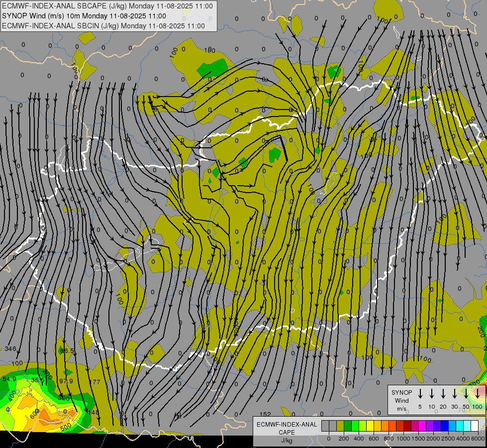Click the 20 m/s wind arrow in legend
The height and width of the screenshot is (448, 487).
pos(443,393)
